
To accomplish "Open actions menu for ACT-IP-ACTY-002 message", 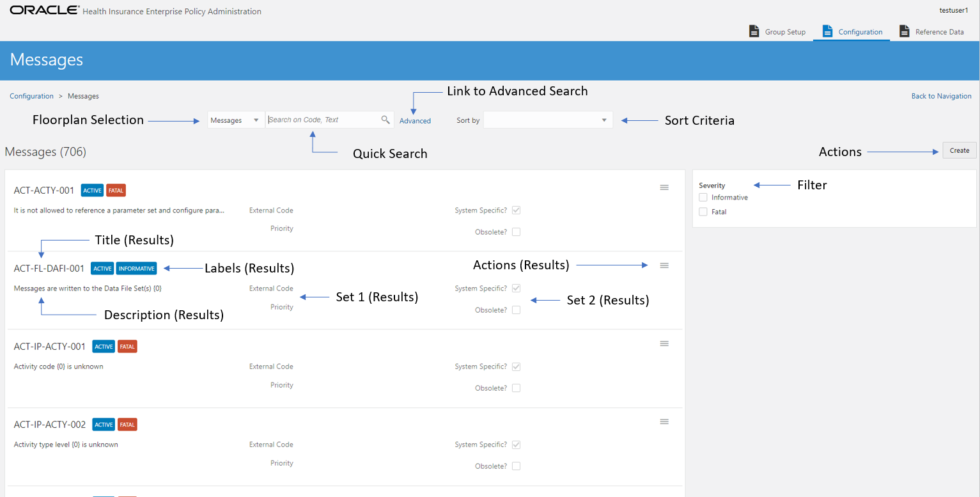I will click(x=664, y=422).
